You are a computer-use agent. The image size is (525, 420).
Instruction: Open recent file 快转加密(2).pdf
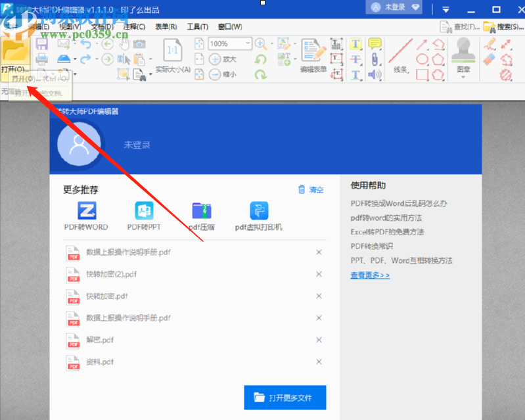[x=112, y=274]
